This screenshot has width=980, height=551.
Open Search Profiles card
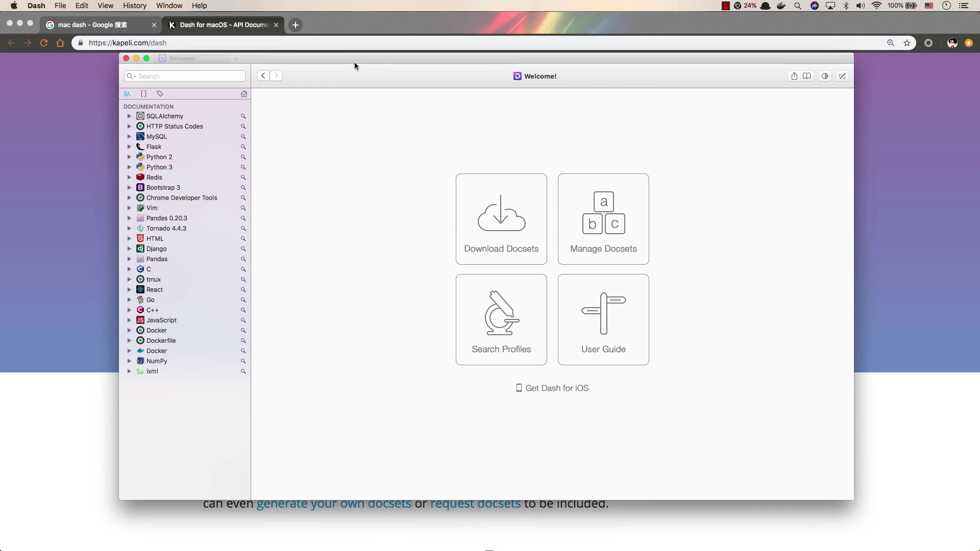[x=501, y=319]
